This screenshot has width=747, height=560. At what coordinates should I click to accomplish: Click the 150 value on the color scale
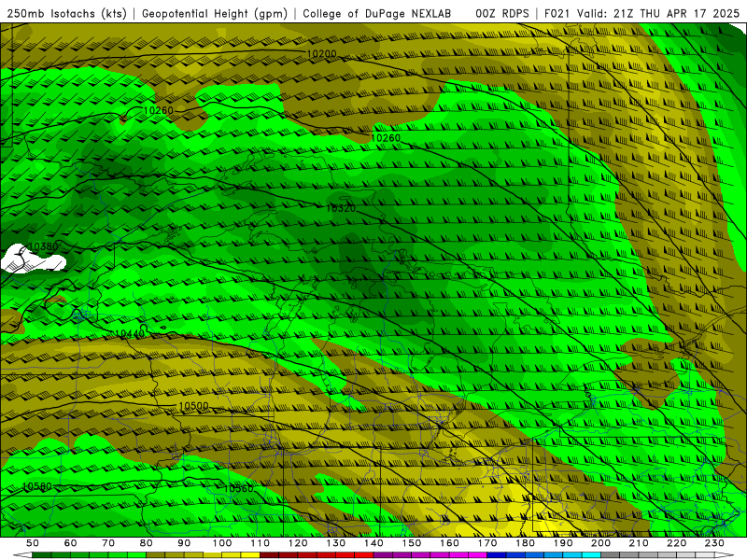[x=412, y=543]
